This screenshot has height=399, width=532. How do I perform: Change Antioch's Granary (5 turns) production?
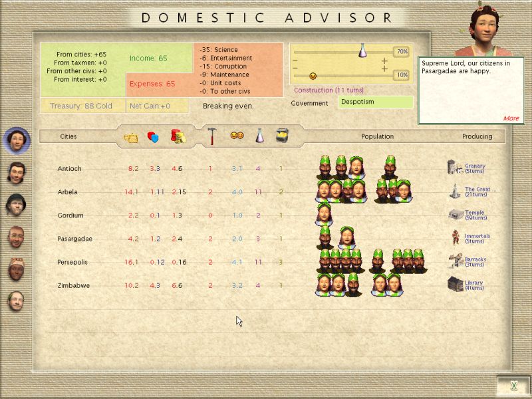click(x=475, y=168)
